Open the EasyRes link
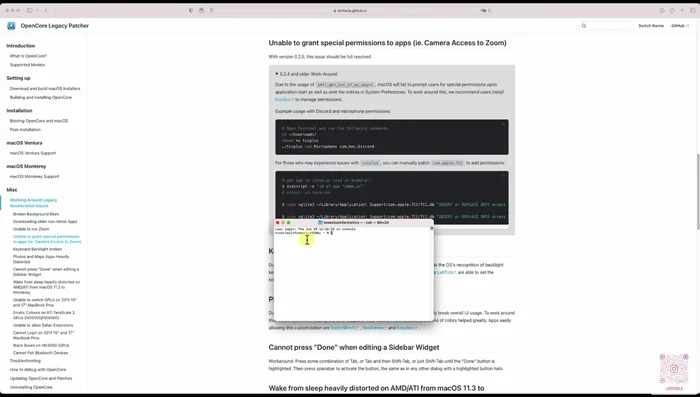 [407, 328]
